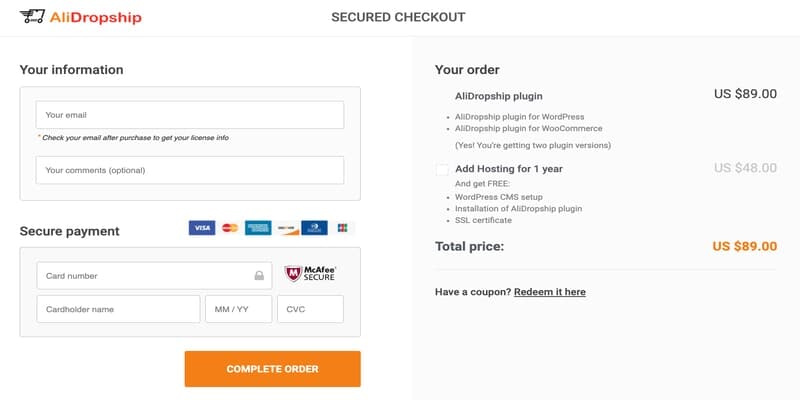Click the AliDropship brand name text

(x=95, y=17)
